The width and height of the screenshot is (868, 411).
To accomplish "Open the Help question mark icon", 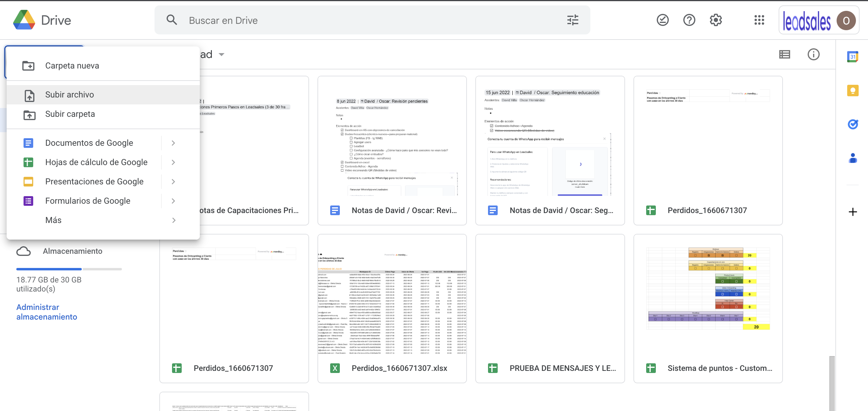I will pos(689,20).
